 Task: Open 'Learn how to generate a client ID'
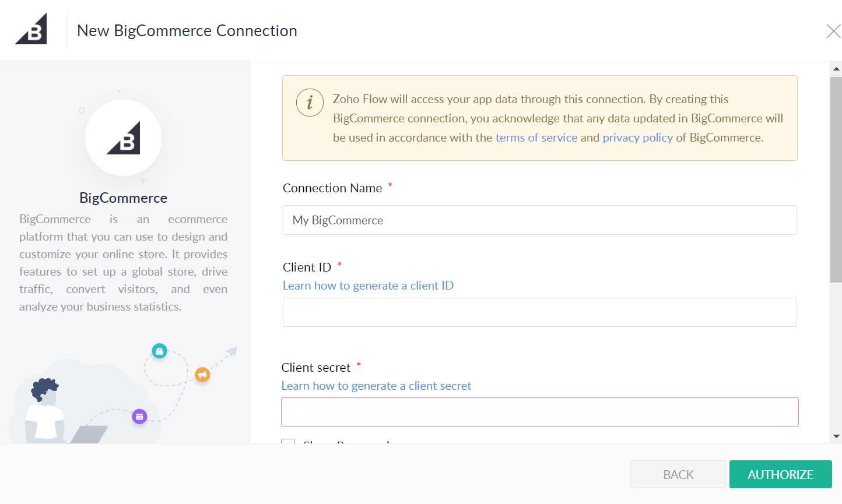[368, 286]
